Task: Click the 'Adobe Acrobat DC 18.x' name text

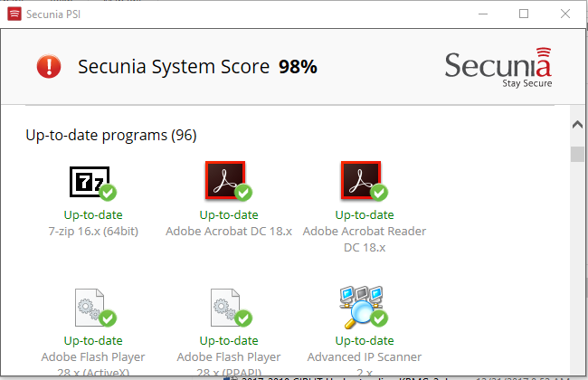Action: [x=229, y=231]
